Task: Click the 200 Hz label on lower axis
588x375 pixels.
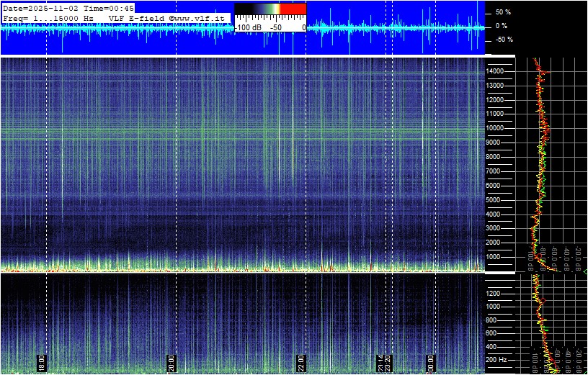Action: (497, 359)
